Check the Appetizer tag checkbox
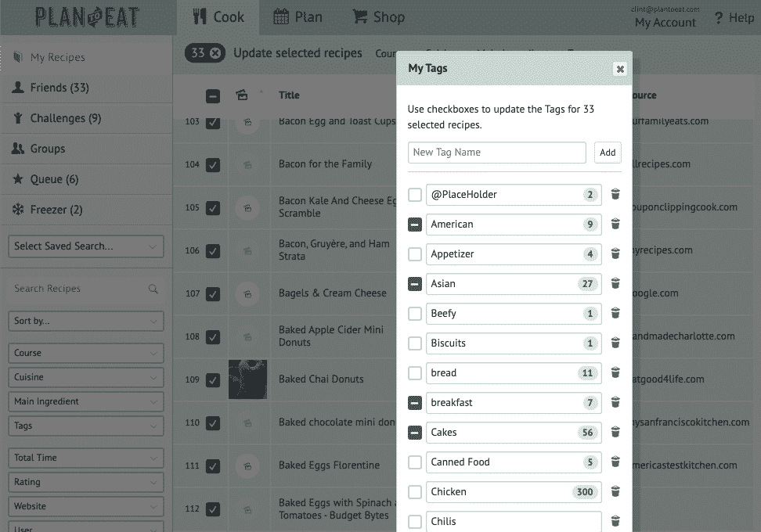The width and height of the screenshot is (761, 532). (415, 254)
